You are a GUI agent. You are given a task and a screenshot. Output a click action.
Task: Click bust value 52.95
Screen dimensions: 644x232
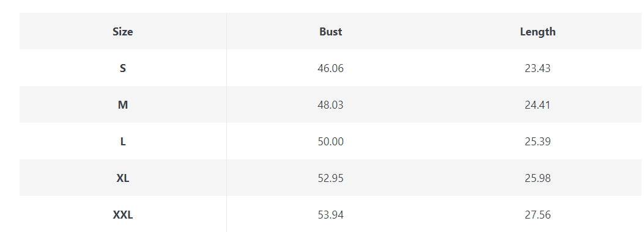point(331,178)
